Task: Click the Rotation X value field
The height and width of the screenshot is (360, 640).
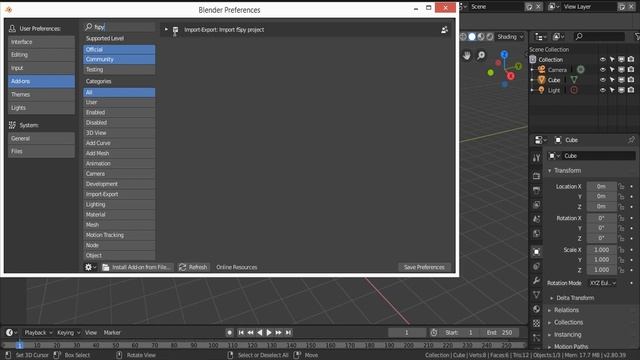Action: (x=602, y=218)
